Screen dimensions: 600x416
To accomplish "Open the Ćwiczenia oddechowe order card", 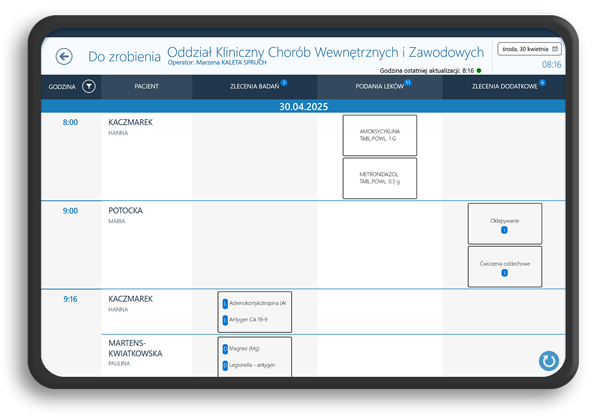I will click(505, 267).
